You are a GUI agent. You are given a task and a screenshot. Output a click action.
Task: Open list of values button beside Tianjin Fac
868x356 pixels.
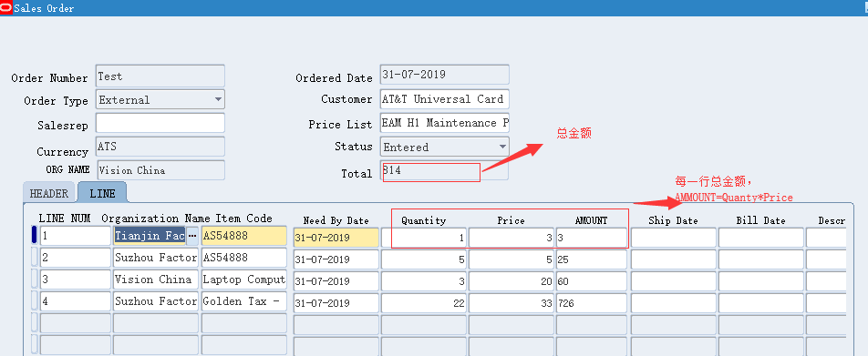(x=192, y=236)
